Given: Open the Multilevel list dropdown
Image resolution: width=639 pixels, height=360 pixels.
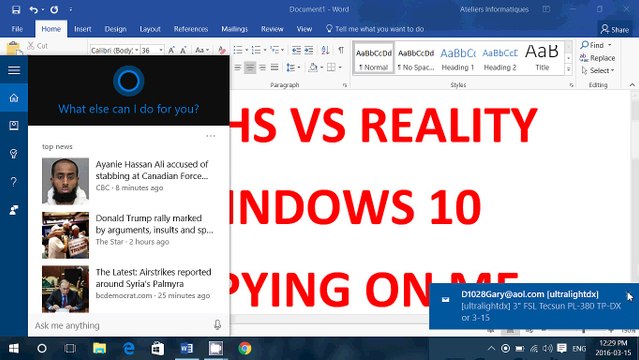Looking at the screenshot, I should tap(282, 50).
